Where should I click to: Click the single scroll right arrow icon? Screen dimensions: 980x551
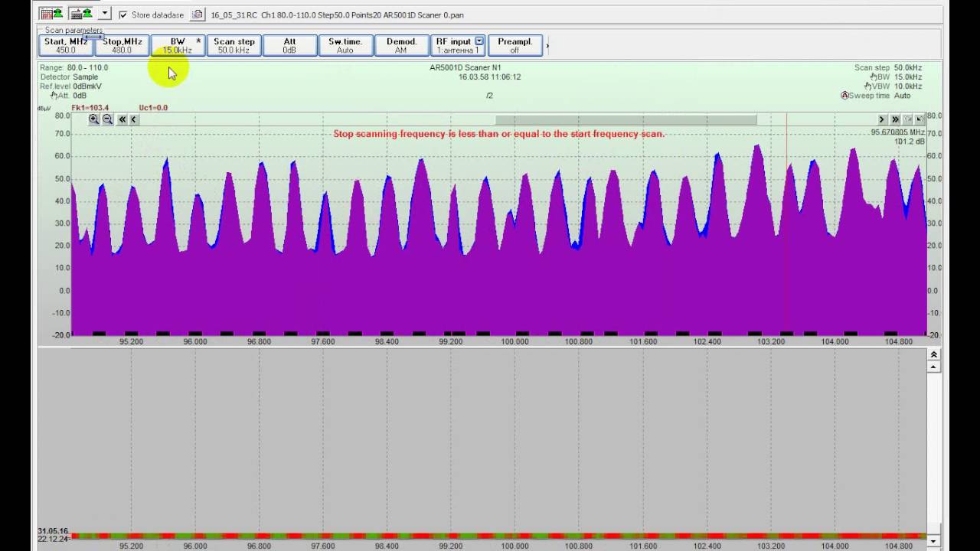(x=881, y=119)
